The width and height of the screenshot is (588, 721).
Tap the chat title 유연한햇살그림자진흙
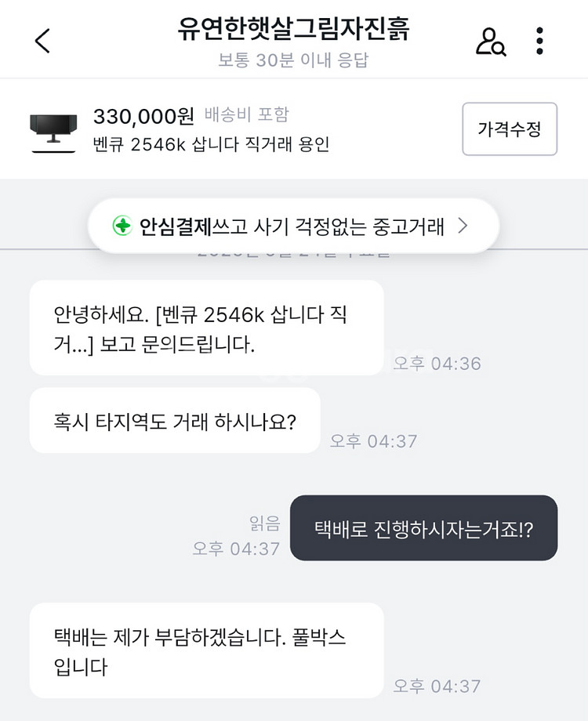coord(294,29)
